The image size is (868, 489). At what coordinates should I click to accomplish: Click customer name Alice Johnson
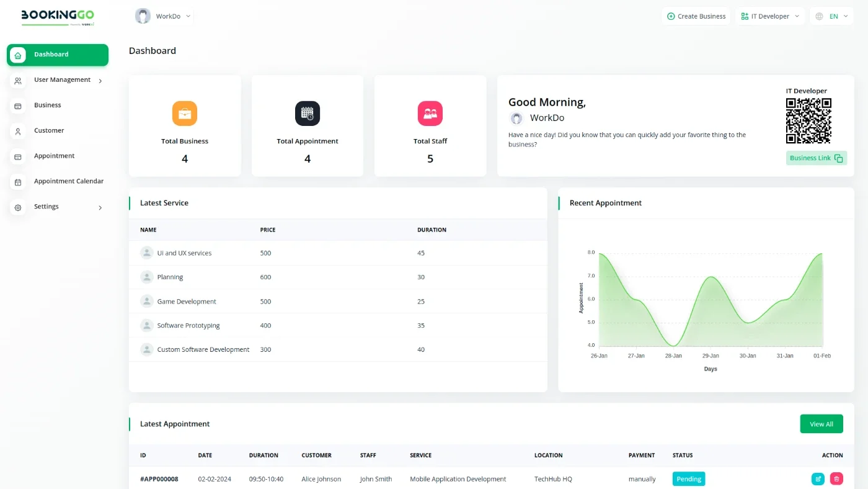tap(321, 479)
